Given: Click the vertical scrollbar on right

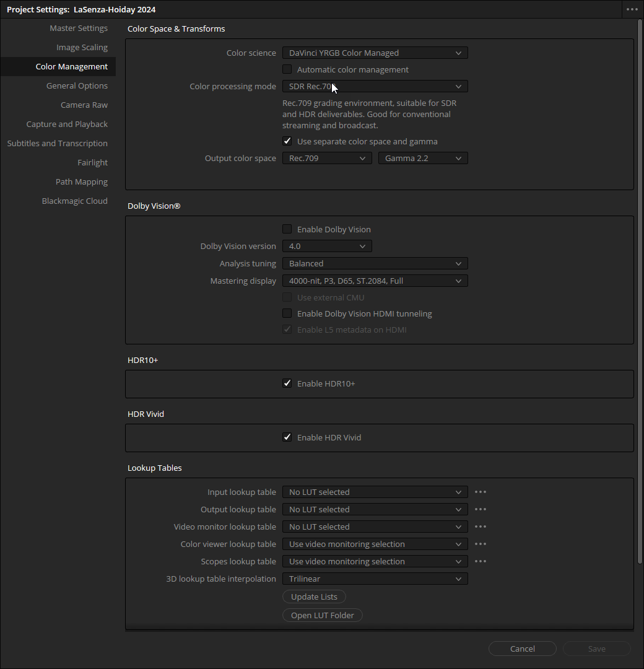Looking at the screenshot, I should coord(639,292).
